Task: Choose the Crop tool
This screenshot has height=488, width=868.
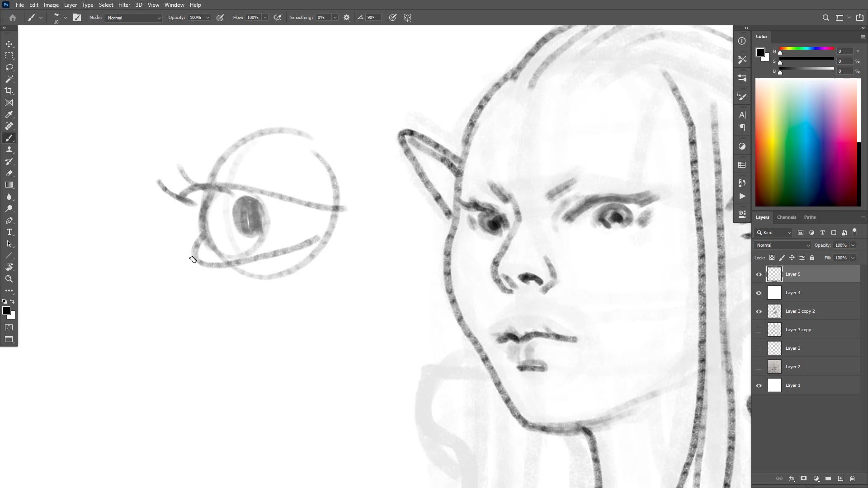Action: click(9, 91)
